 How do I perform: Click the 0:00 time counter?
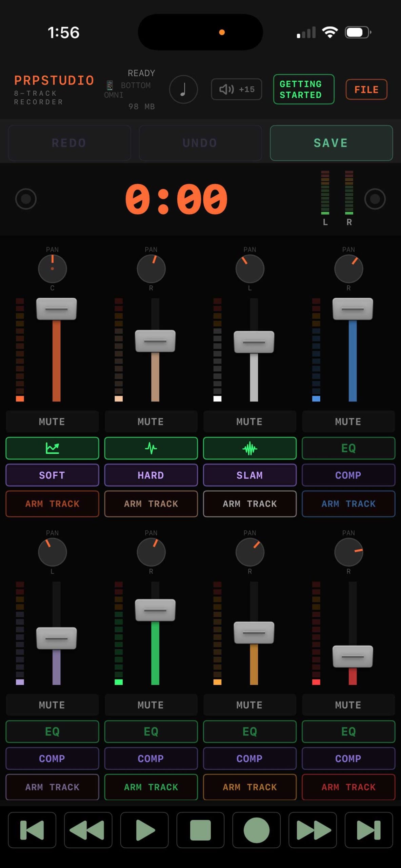coord(176,199)
